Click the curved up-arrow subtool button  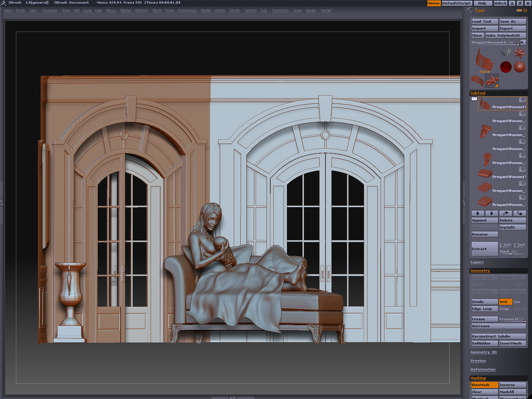click(506, 213)
